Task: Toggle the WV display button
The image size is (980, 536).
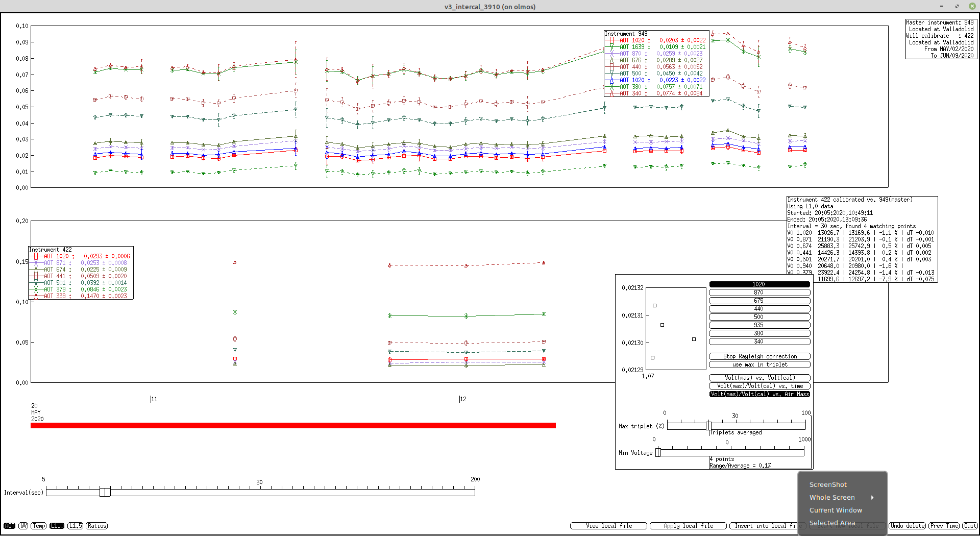Action: click(23, 526)
